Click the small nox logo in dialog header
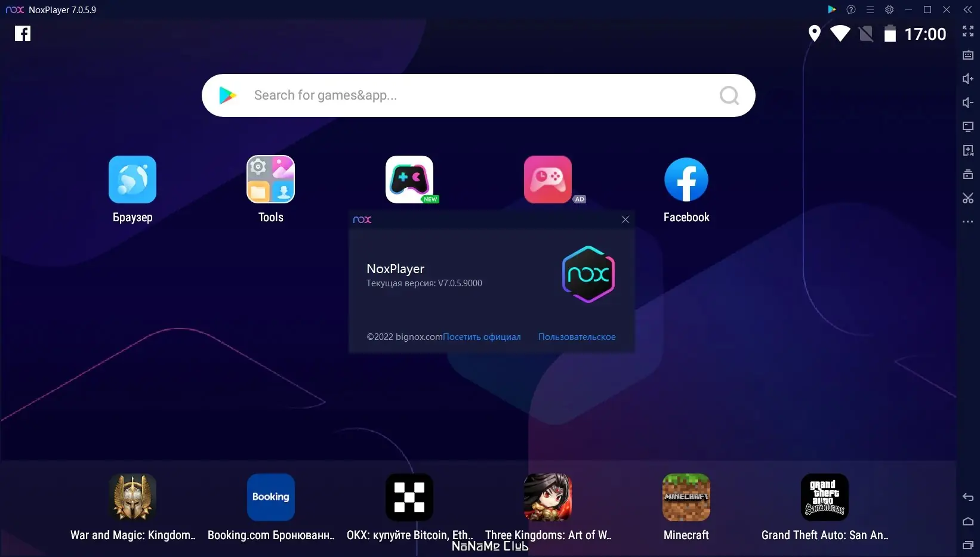Image resolution: width=980 pixels, height=557 pixels. tap(362, 219)
